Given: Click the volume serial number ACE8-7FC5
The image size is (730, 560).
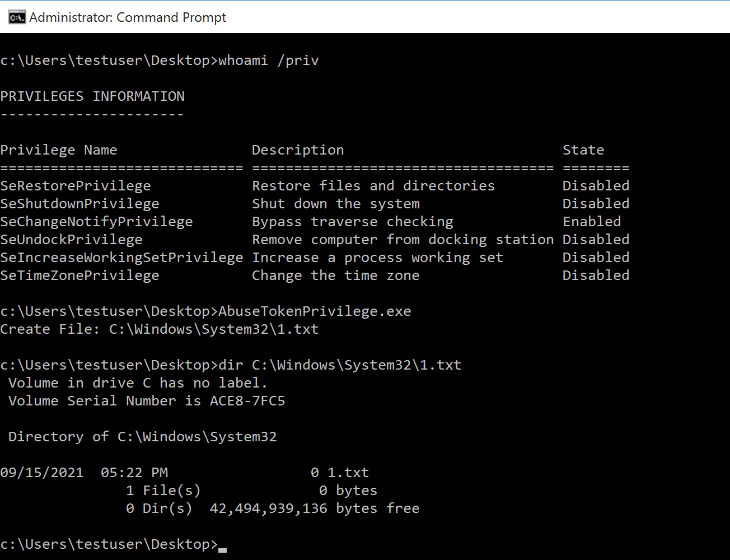Looking at the screenshot, I should [x=247, y=401].
